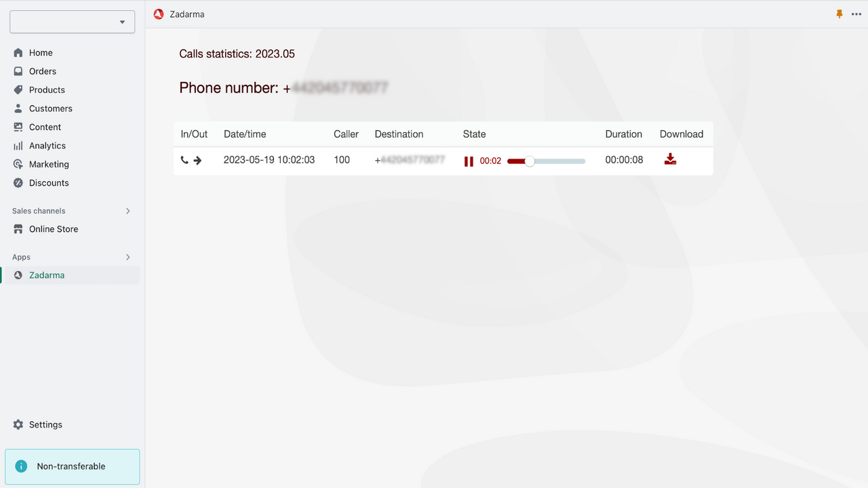Viewport: 868px width, 488px height.
Task: Click the Products tag icon
Action: tap(18, 90)
